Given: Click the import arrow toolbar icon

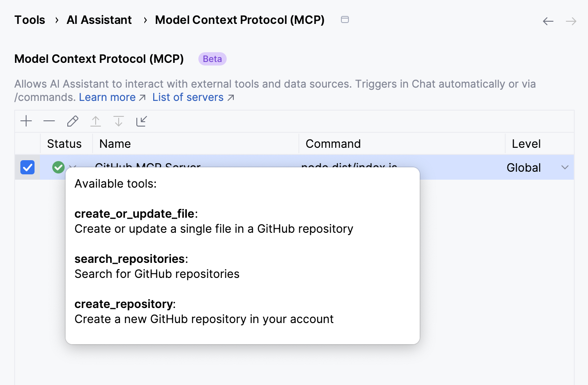Looking at the screenshot, I should click(x=142, y=121).
